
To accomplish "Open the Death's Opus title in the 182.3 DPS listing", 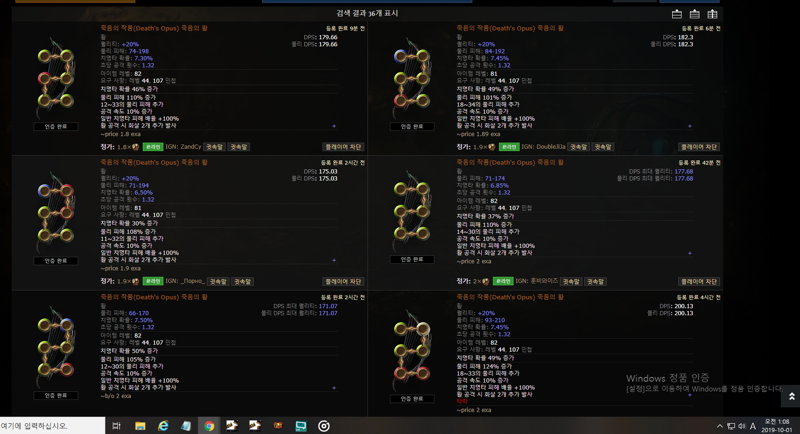I will click(510, 28).
